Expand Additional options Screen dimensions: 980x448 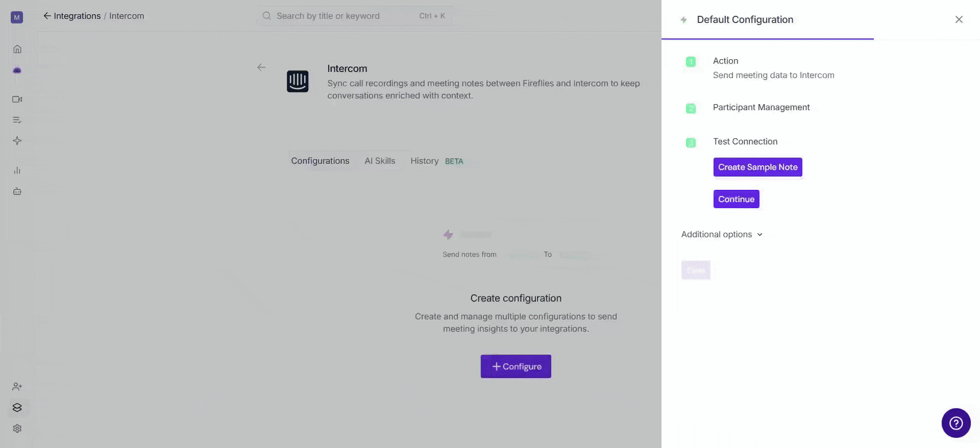pos(722,234)
